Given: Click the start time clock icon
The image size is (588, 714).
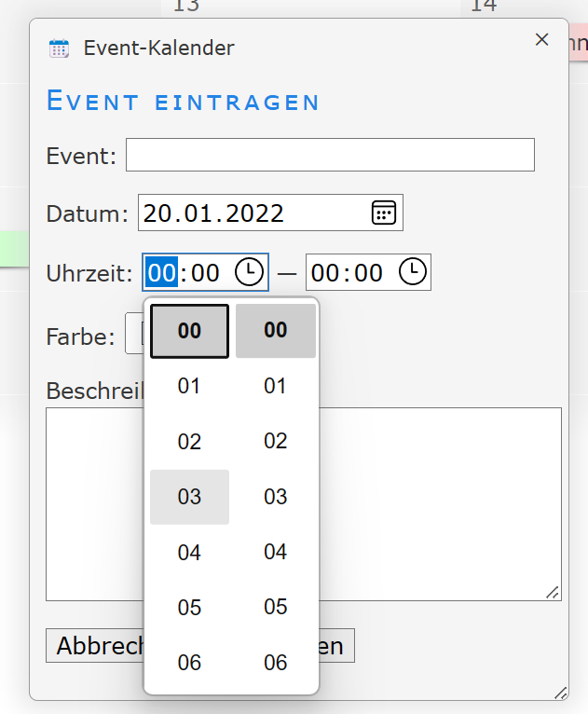Looking at the screenshot, I should pyautogui.click(x=249, y=272).
